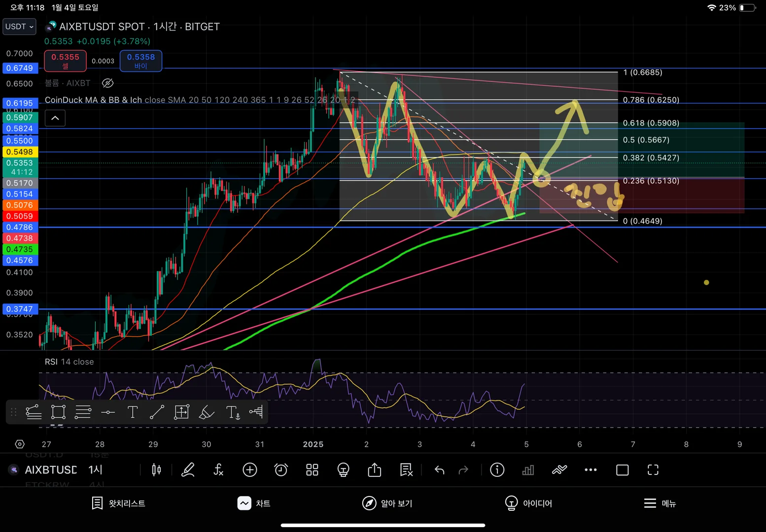Select the trend line tool in drawing toolbar
This screenshot has width=766, height=532.
point(157,412)
